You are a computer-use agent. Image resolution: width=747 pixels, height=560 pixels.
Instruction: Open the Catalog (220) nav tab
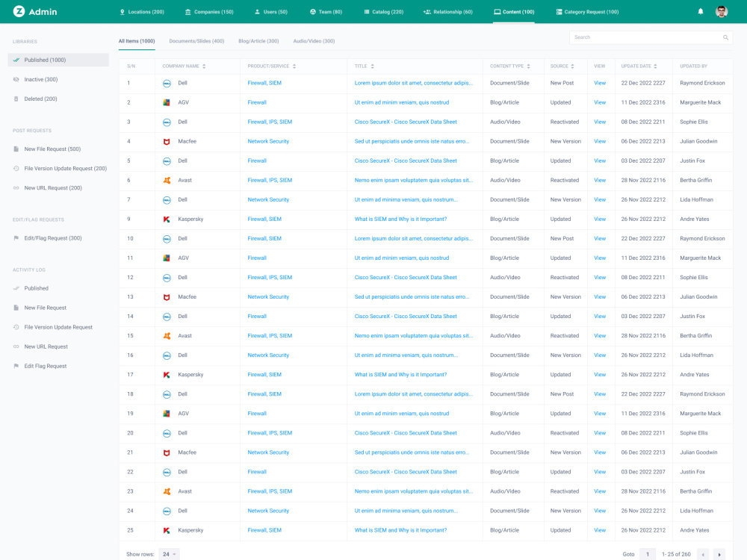pyautogui.click(x=383, y=12)
